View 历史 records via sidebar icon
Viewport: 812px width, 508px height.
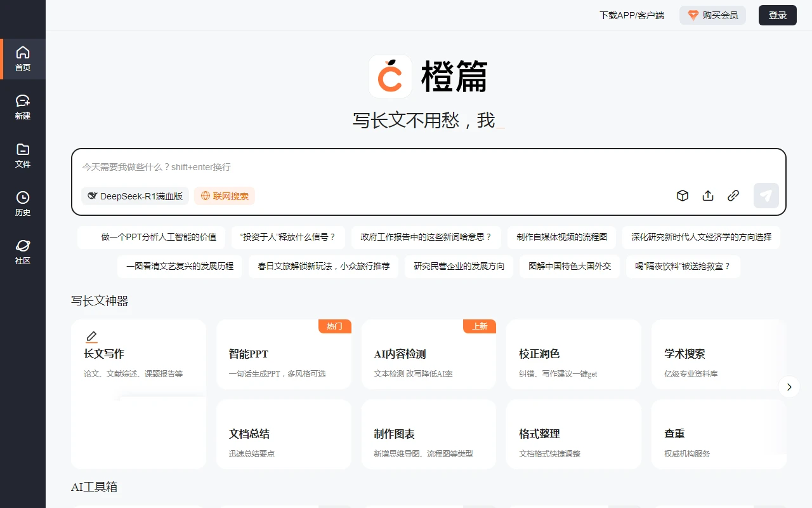tap(23, 203)
